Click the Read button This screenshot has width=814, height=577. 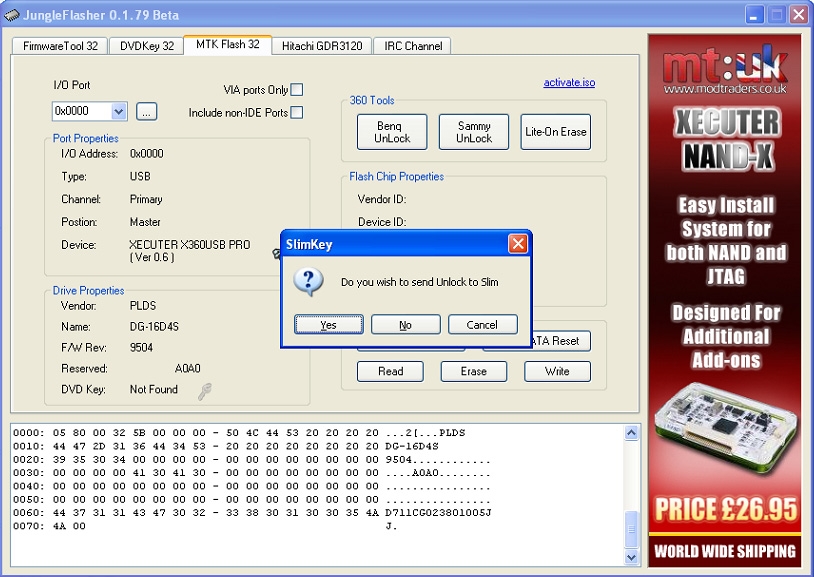[390, 371]
